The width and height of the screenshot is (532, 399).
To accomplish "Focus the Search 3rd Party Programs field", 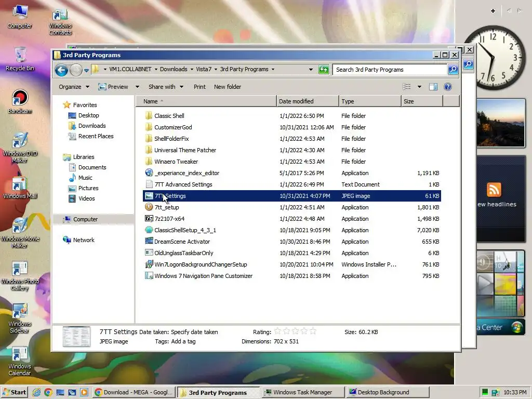I will (390, 70).
